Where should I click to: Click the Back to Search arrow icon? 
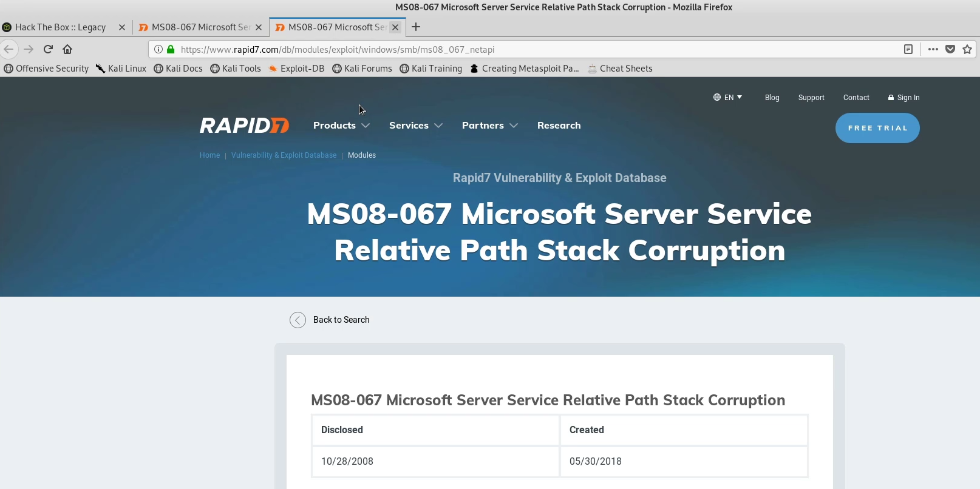point(298,320)
